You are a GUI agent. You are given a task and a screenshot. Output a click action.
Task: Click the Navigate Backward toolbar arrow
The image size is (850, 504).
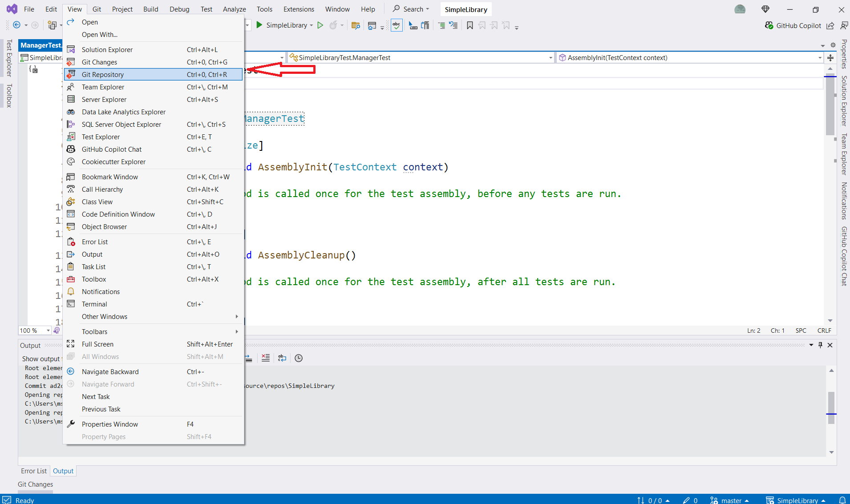(x=16, y=25)
